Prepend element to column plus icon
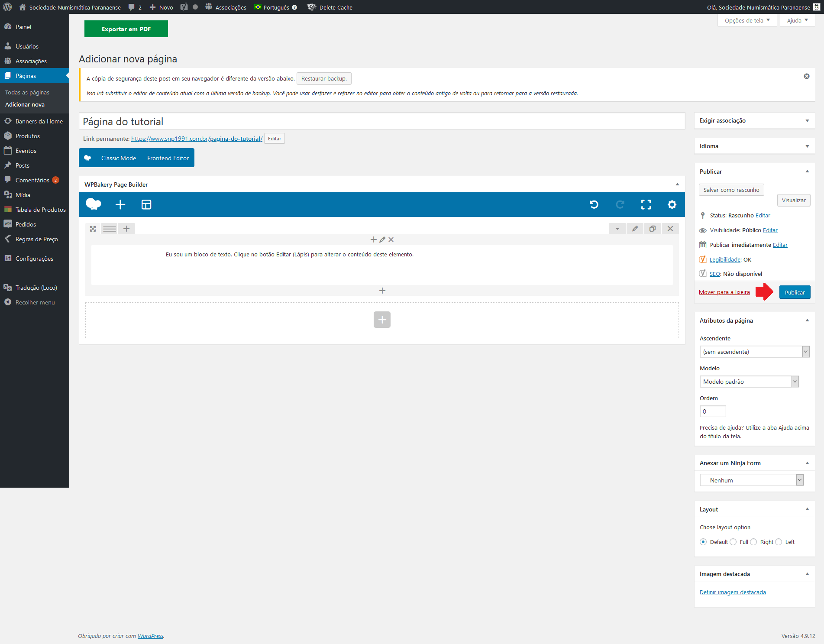The height and width of the screenshot is (644, 824). (374, 239)
